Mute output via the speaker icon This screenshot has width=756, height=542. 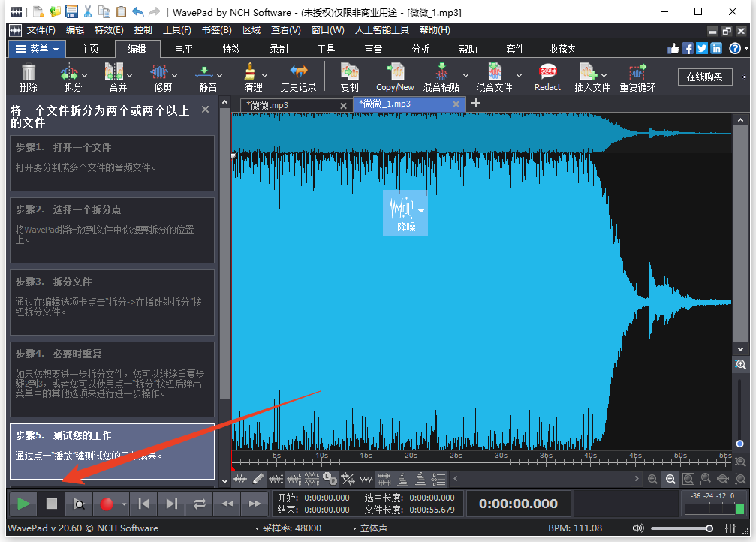[637, 528]
